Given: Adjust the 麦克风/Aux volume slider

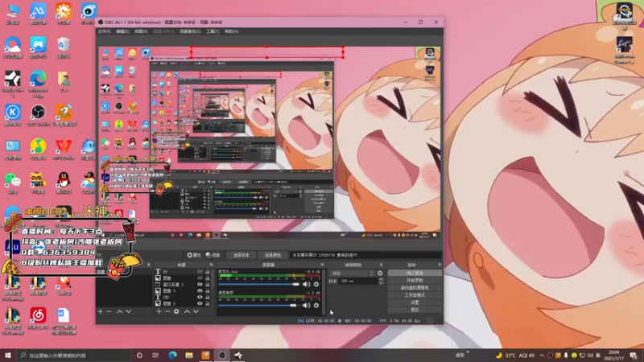Looking at the screenshot, I should (258, 284).
